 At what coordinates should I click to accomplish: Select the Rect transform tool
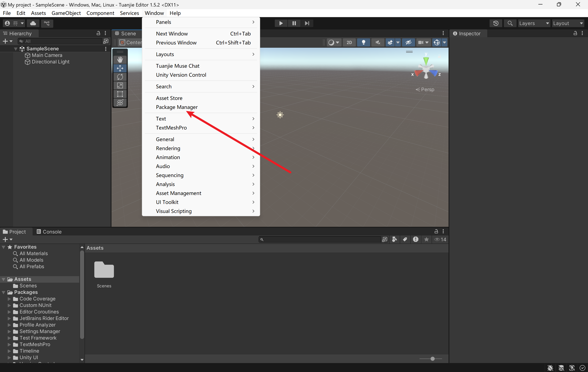(x=120, y=94)
